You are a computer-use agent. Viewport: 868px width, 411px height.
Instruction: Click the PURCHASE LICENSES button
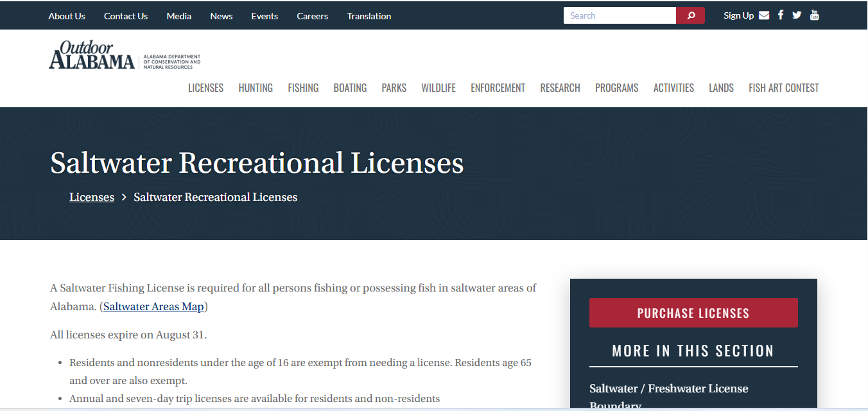coord(693,313)
